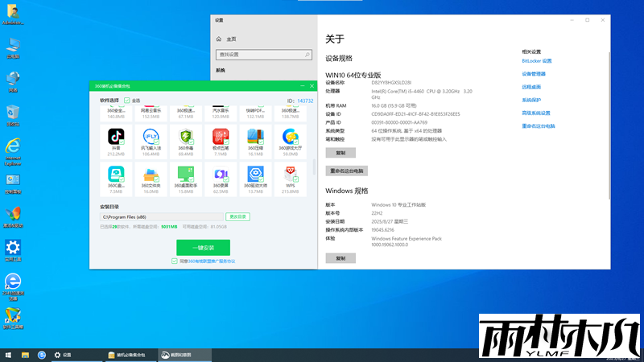Switch to 截图和草图 taskbar window
The height and width of the screenshot is (362, 644).
[185, 355]
